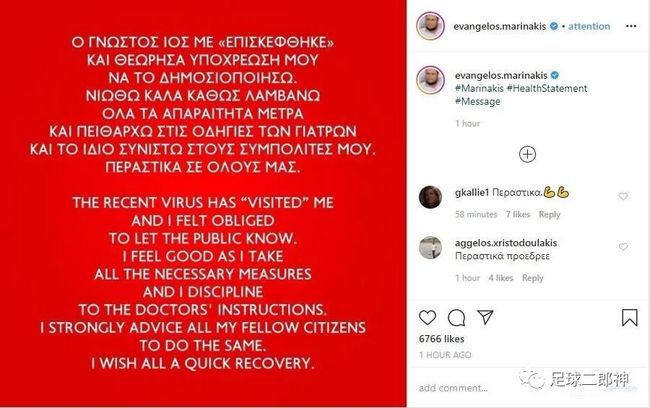The width and height of the screenshot is (650, 408).
Task: Open gkallie1's avatar thumbnail
Action: [x=430, y=197]
